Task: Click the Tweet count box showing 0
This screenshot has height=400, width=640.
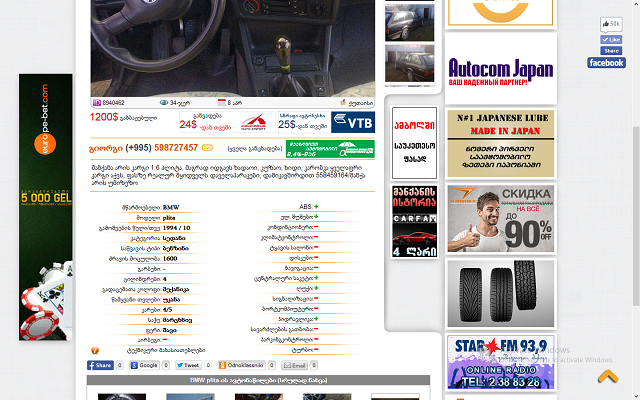Action: (208, 365)
